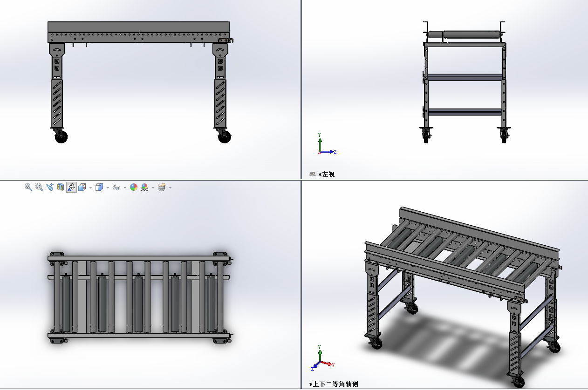588x390 pixels.
Task: Click the *左视 view label
Action: [327, 174]
